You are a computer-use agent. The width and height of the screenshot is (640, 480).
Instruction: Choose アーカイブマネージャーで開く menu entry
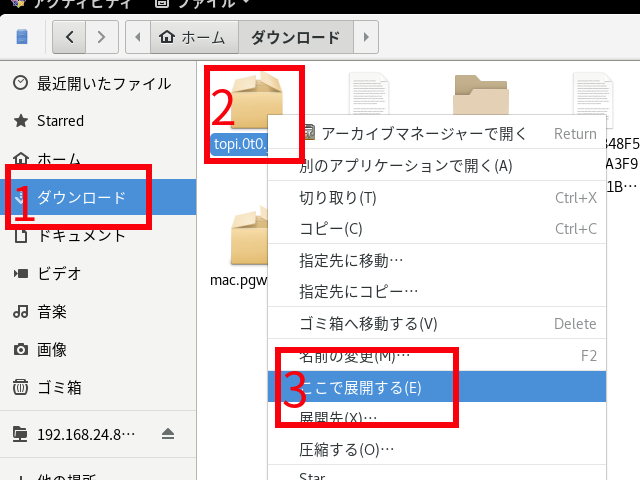point(422,133)
